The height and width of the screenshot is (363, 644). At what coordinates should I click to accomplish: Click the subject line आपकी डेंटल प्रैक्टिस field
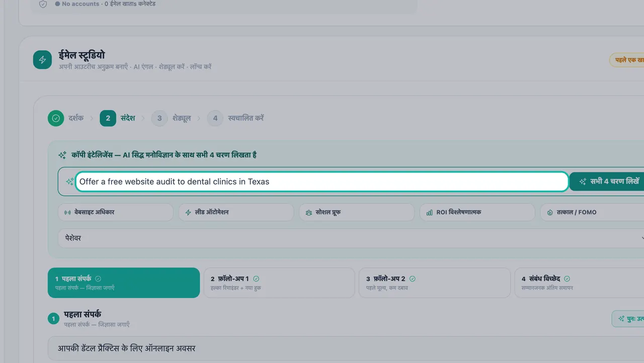coord(346,348)
